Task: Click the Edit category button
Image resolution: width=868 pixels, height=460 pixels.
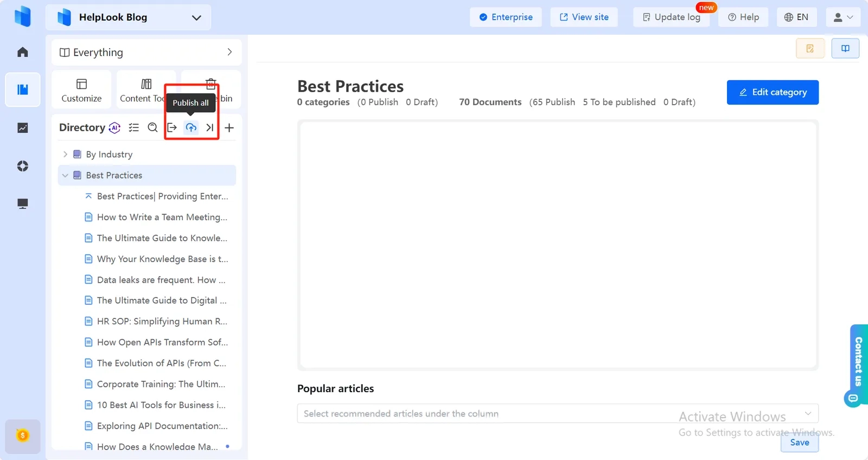Action: [773, 92]
